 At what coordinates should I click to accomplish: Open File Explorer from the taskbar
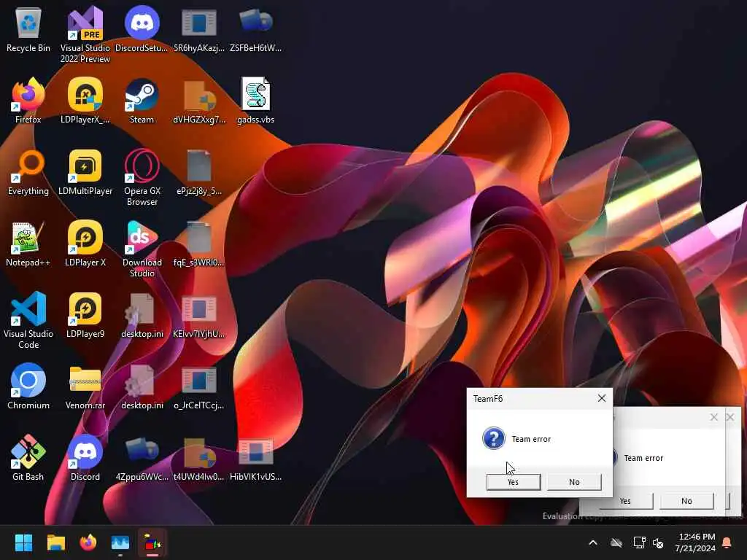tap(55, 542)
